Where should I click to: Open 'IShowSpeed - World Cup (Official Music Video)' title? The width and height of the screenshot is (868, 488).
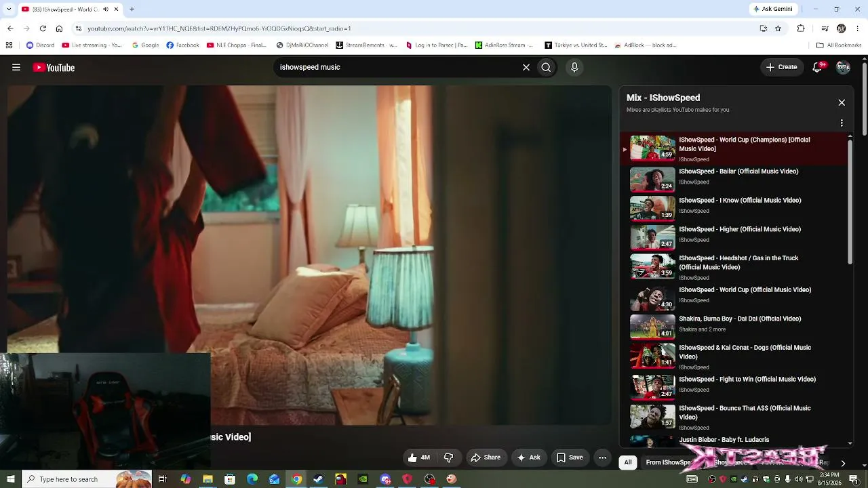(x=745, y=290)
